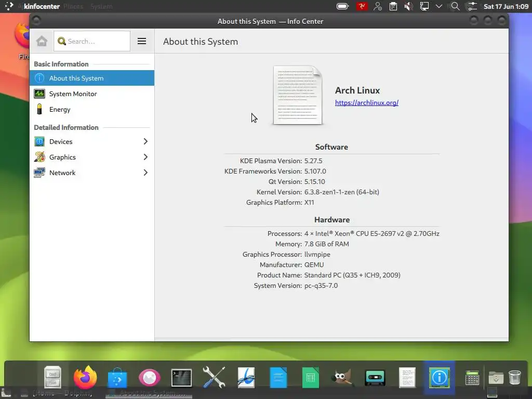Click the Processors value Intel Xeon E5-2697

372,234
